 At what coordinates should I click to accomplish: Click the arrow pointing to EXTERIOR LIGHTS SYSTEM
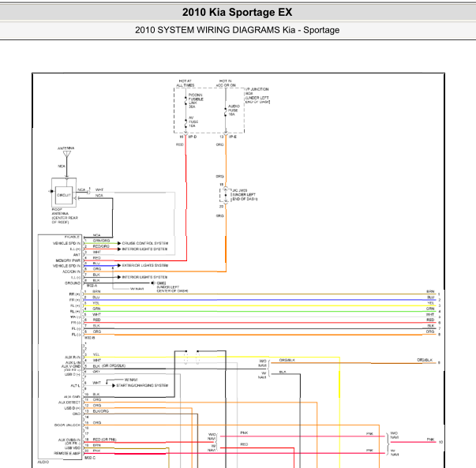click(119, 265)
